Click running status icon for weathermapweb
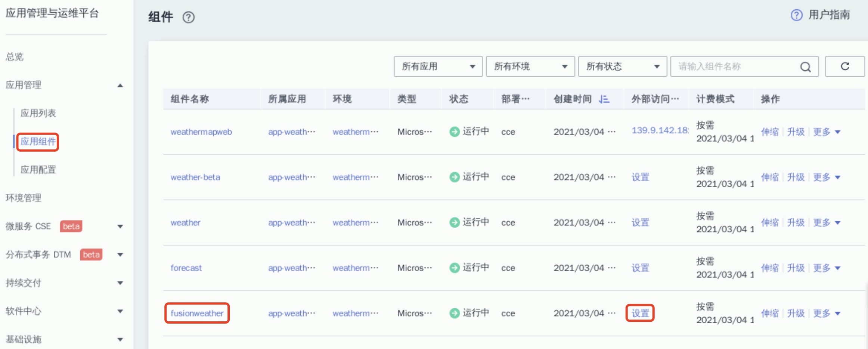The height and width of the screenshot is (349, 868). coord(454,132)
